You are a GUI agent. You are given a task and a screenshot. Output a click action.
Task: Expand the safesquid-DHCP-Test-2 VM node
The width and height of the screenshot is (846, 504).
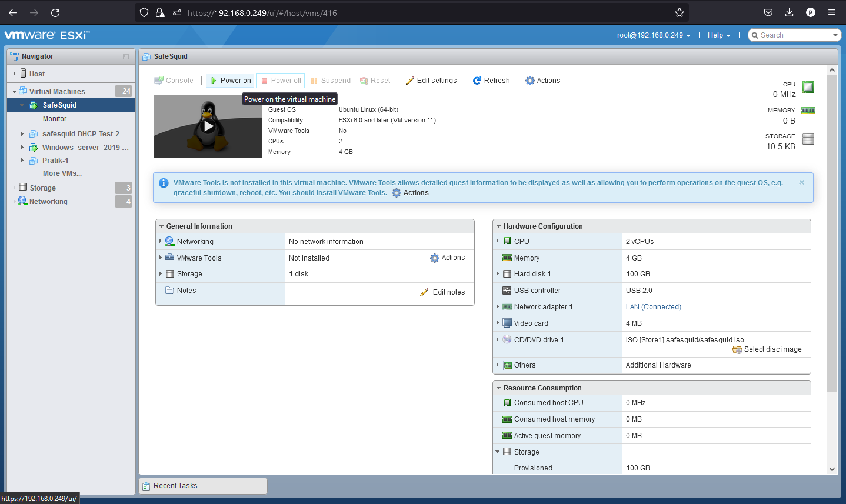pos(22,133)
